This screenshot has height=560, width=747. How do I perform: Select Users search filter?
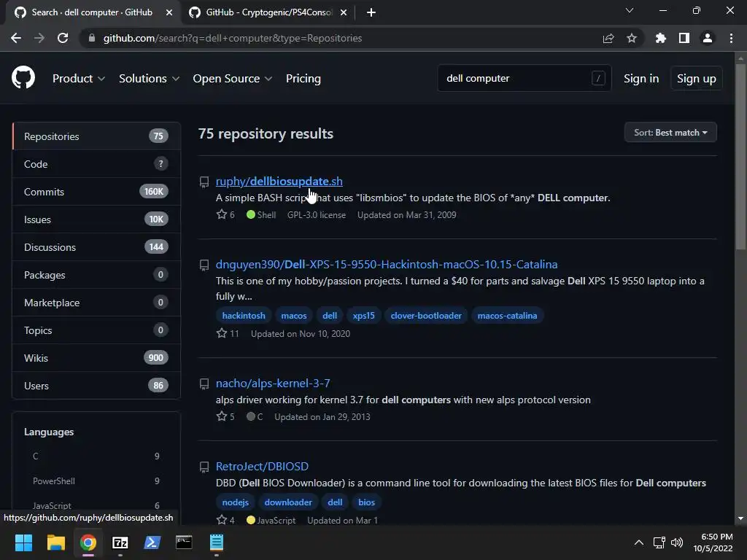pyautogui.click(x=96, y=385)
